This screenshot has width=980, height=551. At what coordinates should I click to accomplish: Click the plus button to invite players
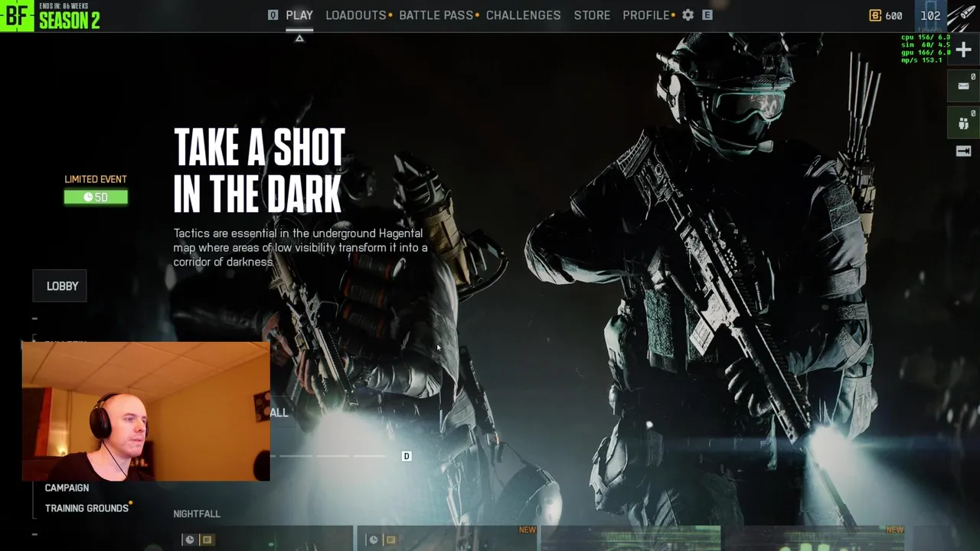tap(964, 51)
